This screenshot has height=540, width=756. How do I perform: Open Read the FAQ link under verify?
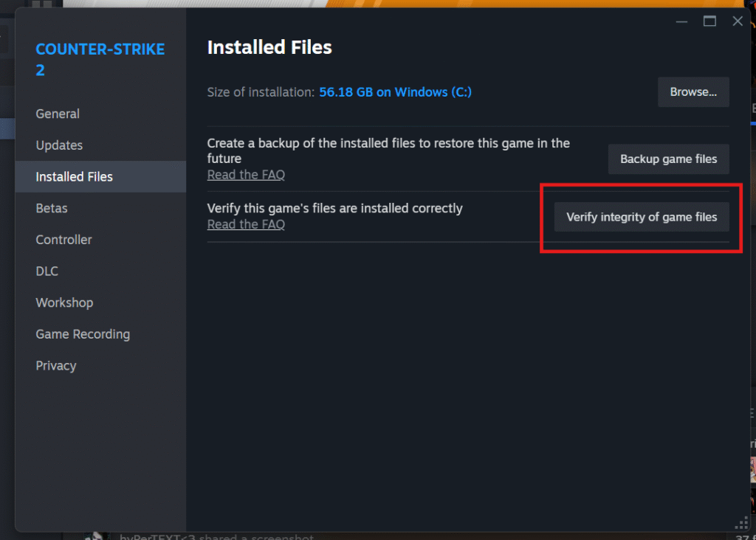coord(246,224)
